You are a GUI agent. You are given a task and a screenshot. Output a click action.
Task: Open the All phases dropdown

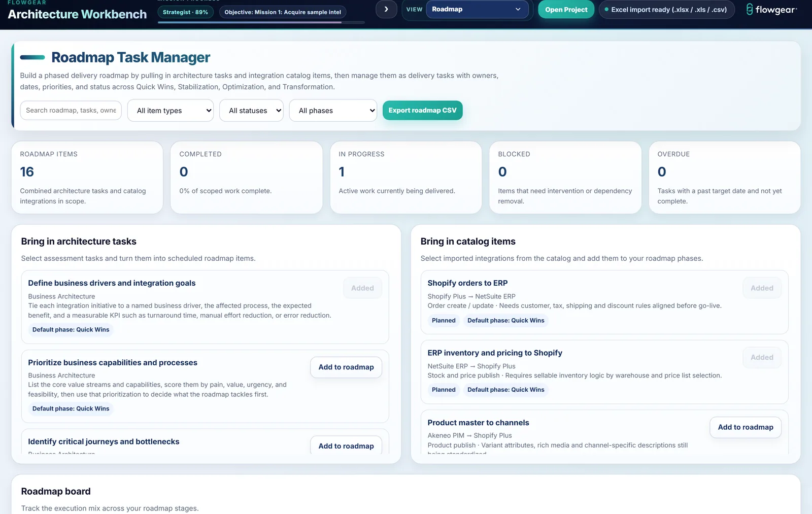point(333,110)
